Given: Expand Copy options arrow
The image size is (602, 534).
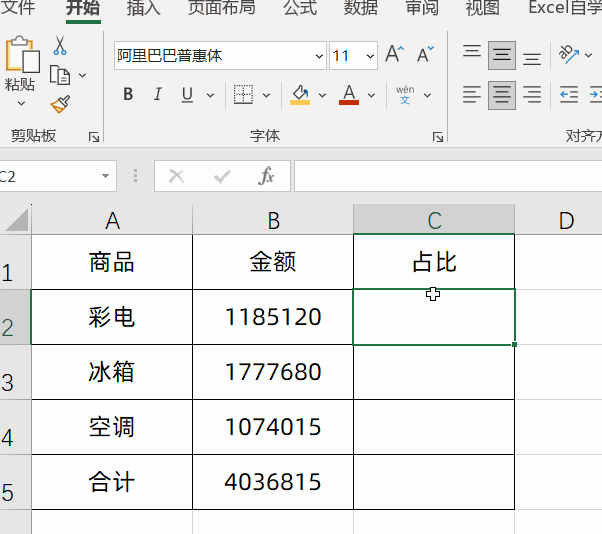Looking at the screenshot, I should pos(82,75).
